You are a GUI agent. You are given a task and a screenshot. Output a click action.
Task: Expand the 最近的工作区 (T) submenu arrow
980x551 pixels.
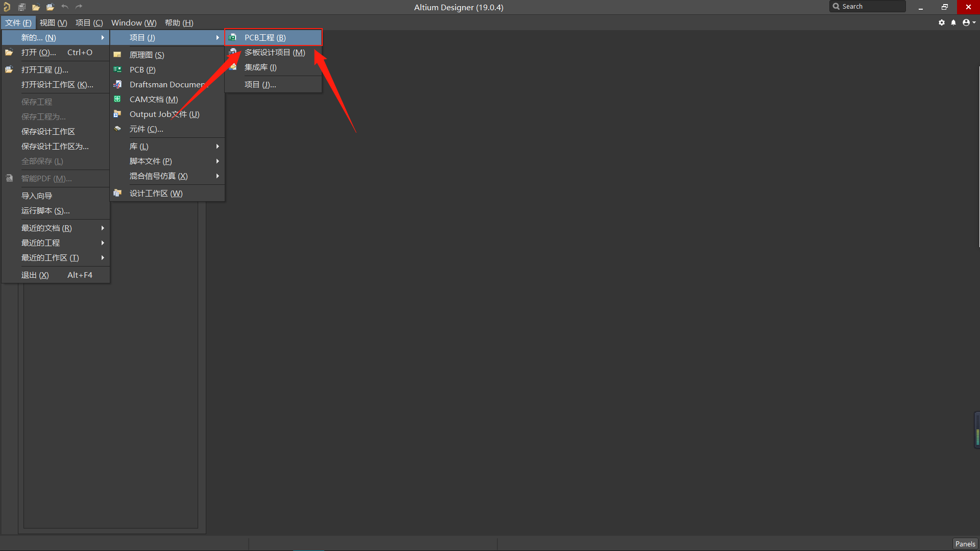tap(103, 257)
